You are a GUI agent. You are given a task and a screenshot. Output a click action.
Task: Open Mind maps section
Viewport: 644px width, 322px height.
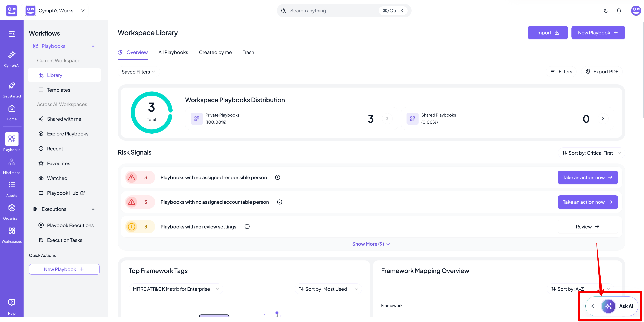coord(12,166)
